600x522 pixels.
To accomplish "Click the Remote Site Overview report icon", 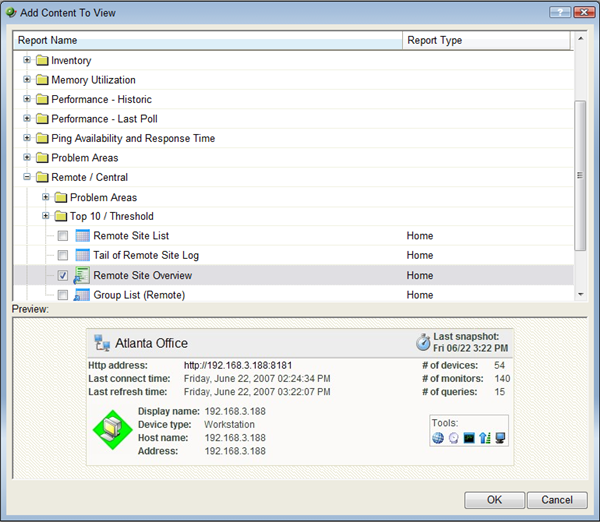I will 82,275.
